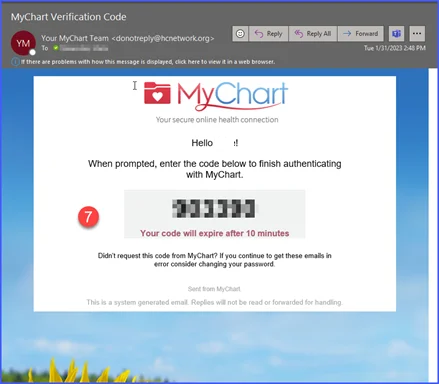Click the date Tue 1/31/2023 2:48 PM
Screen dimensions: 439x384
(395, 48)
